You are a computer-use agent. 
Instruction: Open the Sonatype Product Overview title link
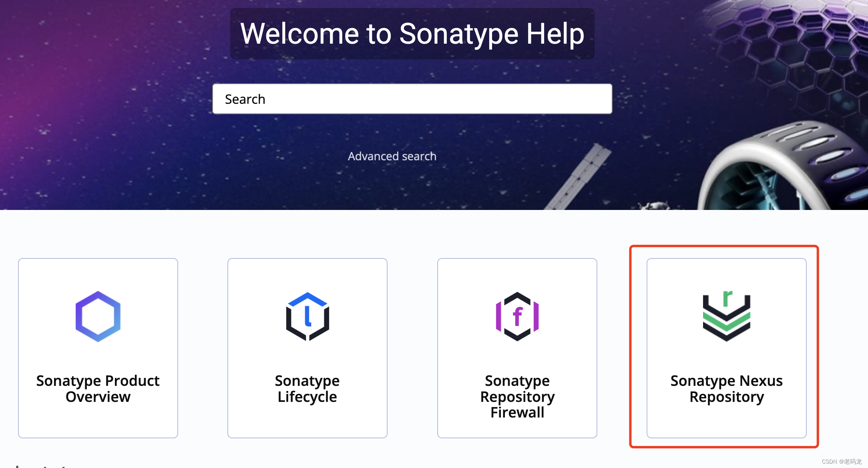(x=98, y=388)
